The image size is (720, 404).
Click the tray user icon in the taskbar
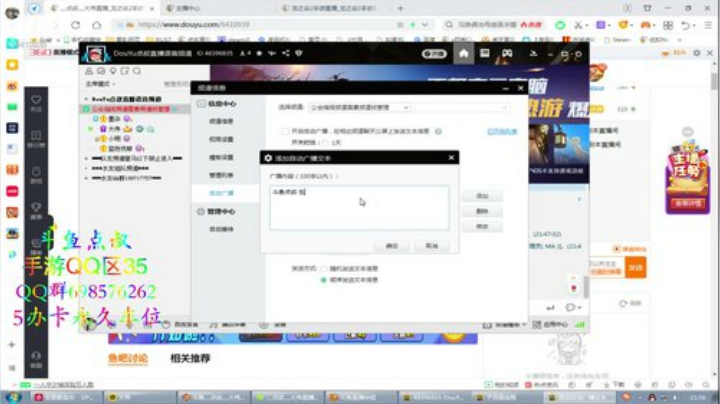click(652, 397)
